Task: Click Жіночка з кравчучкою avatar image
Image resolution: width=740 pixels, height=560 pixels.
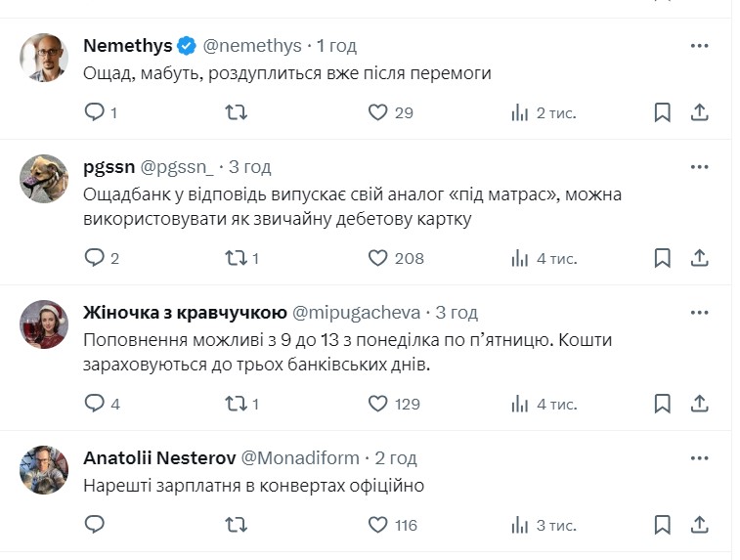Action: coord(43,323)
